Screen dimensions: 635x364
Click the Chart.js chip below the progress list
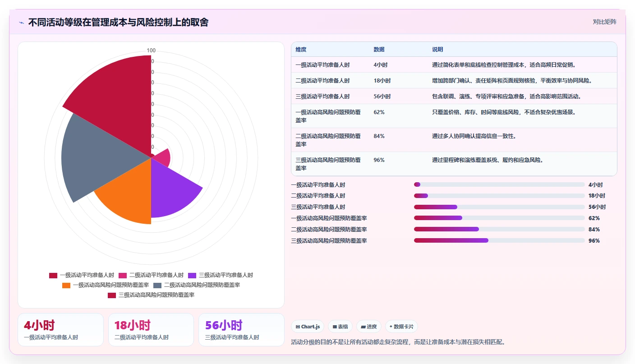point(308,327)
